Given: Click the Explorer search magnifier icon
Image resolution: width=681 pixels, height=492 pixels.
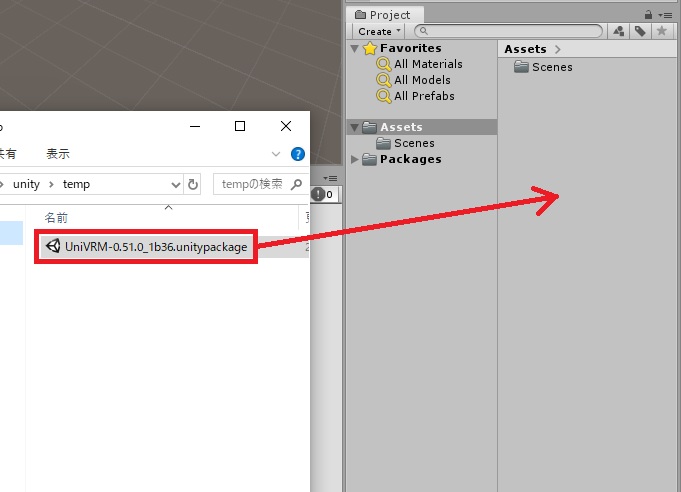Looking at the screenshot, I should (297, 184).
